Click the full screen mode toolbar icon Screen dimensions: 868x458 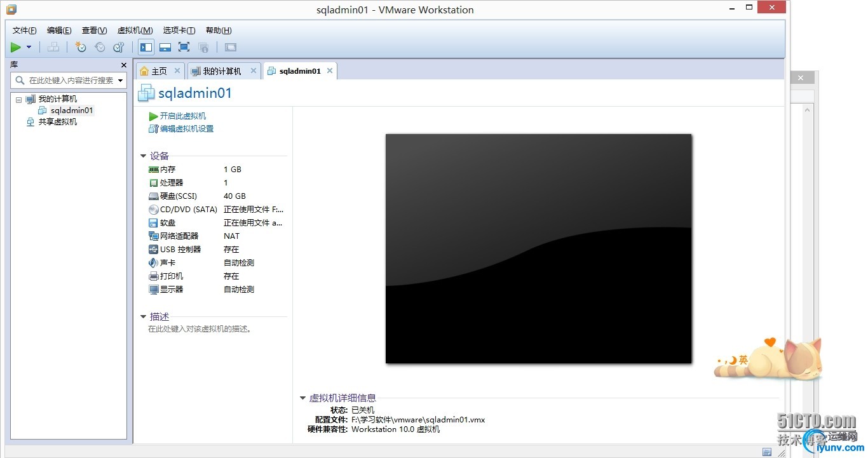184,47
